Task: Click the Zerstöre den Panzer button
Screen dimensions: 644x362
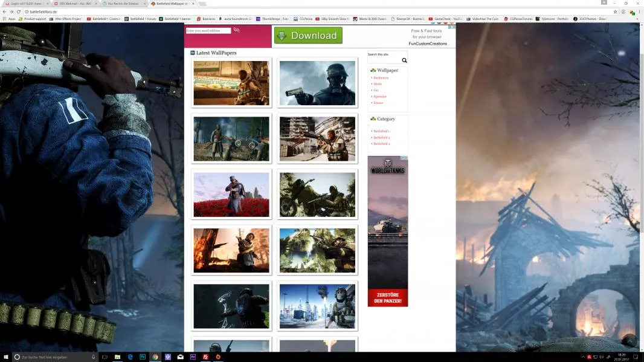Action: (388, 298)
